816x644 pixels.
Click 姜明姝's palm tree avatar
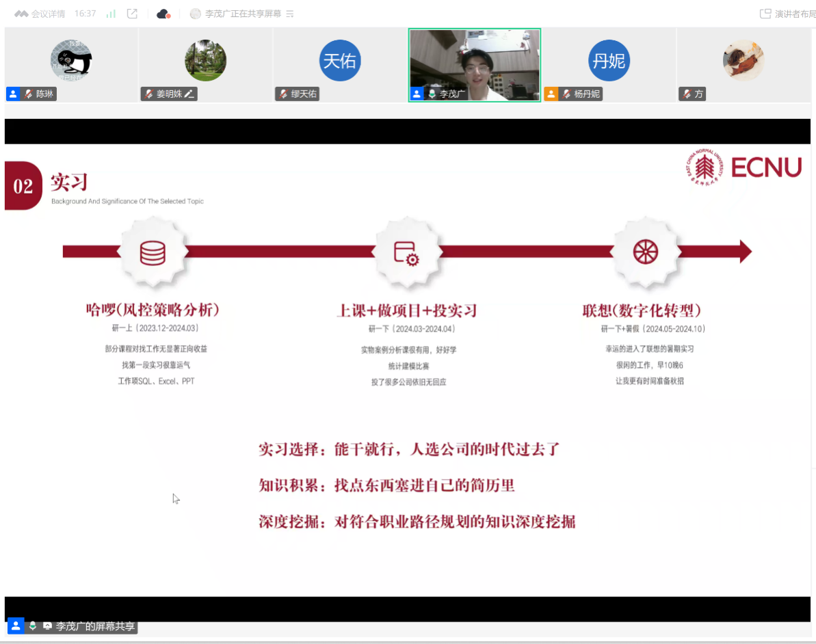tap(205, 60)
